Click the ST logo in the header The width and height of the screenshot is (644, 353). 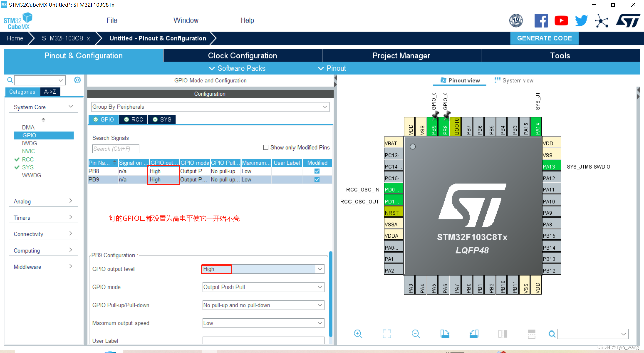[x=628, y=20]
